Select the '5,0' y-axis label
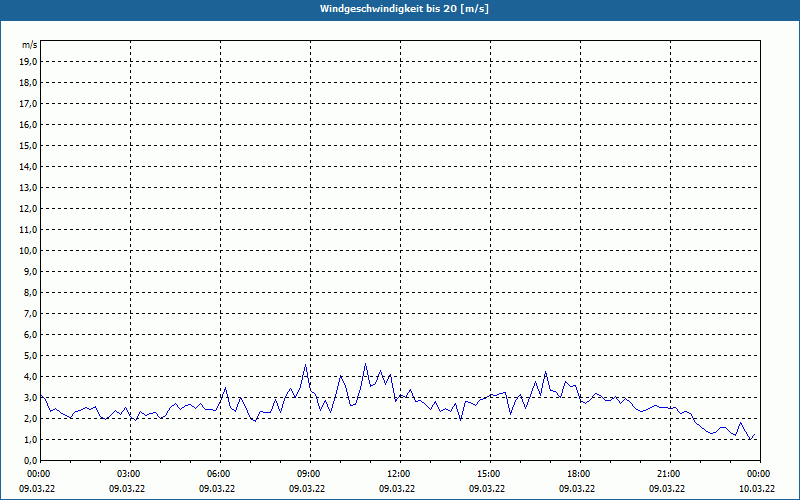The height and width of the screenshot is (500, 800). click(30, 356)
